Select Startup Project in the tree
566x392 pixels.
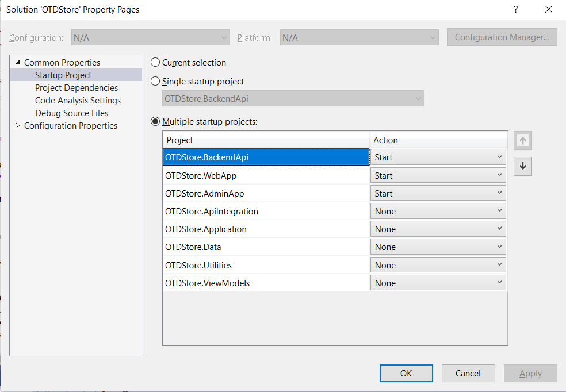pos(63,75)
